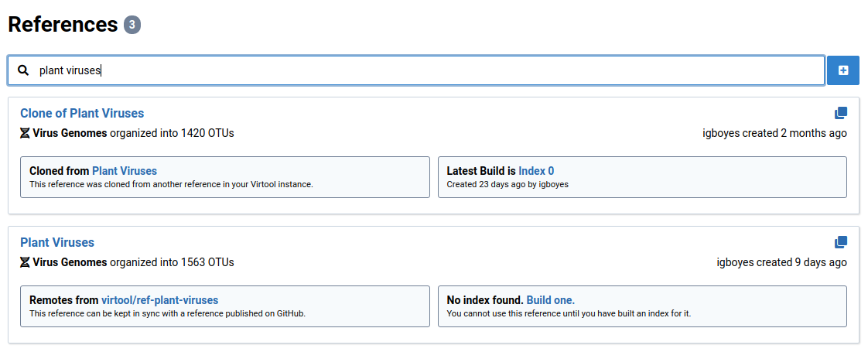The height and width of the screenshot is (352, 868).
Task: Follow the Plant Viruses link in the 'Cloned from' box
Action: tap(124, 171)
